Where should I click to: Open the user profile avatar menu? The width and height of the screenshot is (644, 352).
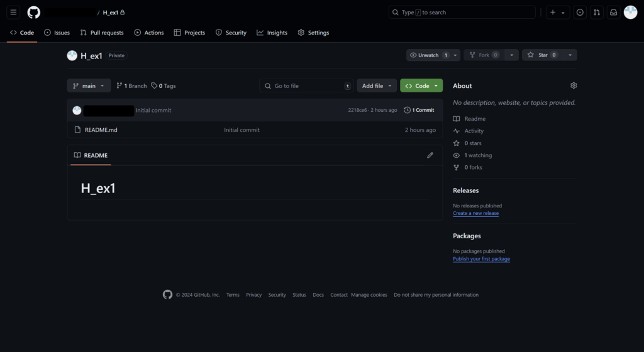[630, 13]
